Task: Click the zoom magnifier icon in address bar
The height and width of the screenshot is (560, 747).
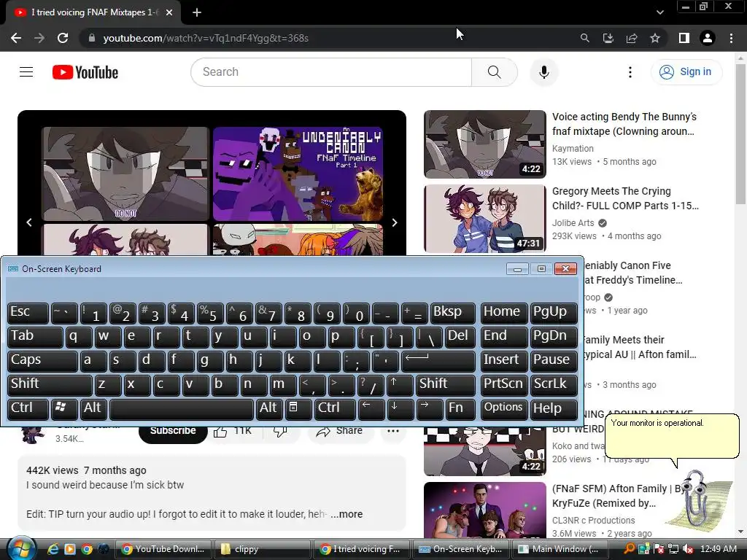Action: 584,38
